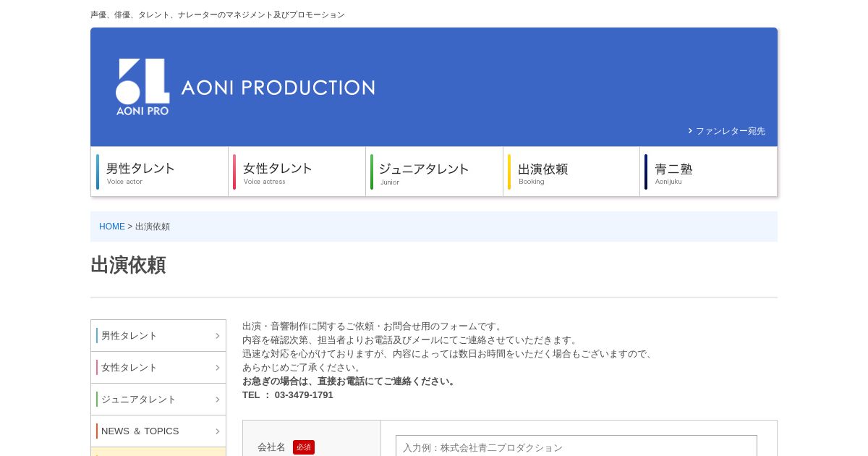Screen dimensions: 868x456
Task: Select 男性タレント in the sidebar
Action: pyautogui.click(x=158, y=336)
